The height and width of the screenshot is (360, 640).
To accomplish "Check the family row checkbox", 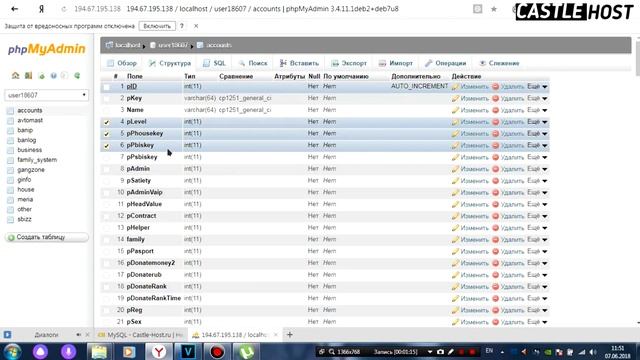I will pyautogui.click(x=107, y=240).
